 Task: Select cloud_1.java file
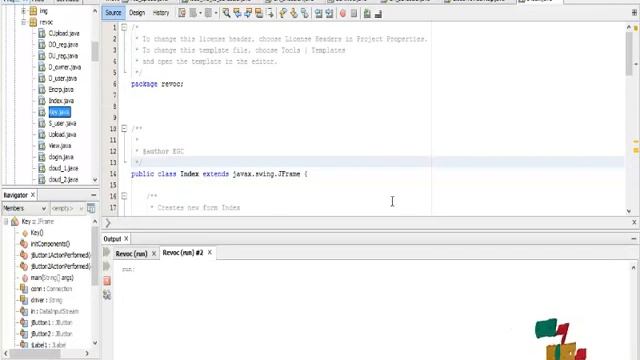point(63,168)
